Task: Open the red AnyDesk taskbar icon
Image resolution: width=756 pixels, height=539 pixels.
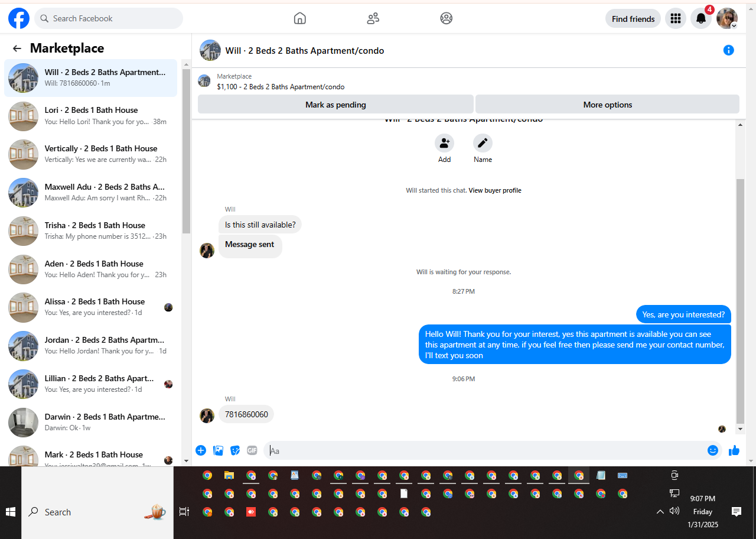Action: [251, 512]
